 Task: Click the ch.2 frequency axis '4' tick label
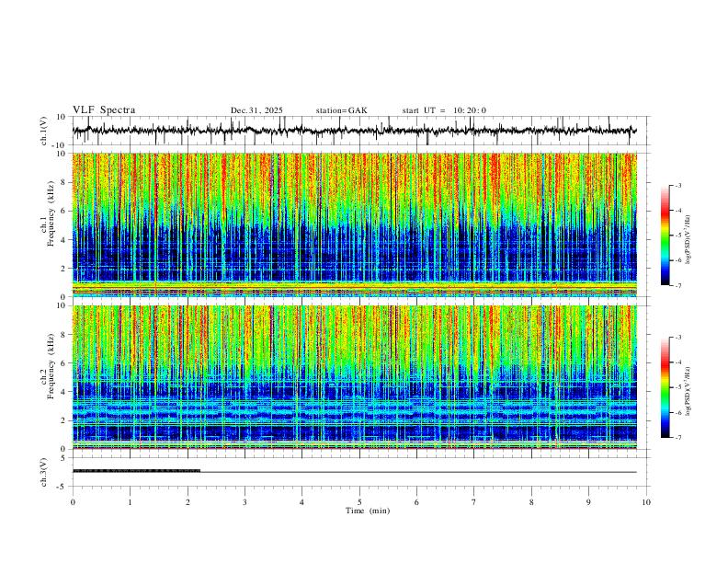coord(63,392)
